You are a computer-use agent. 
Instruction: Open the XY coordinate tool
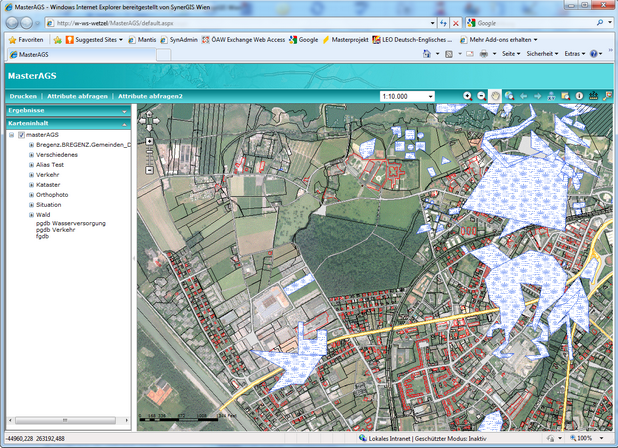tap(551, 96)
